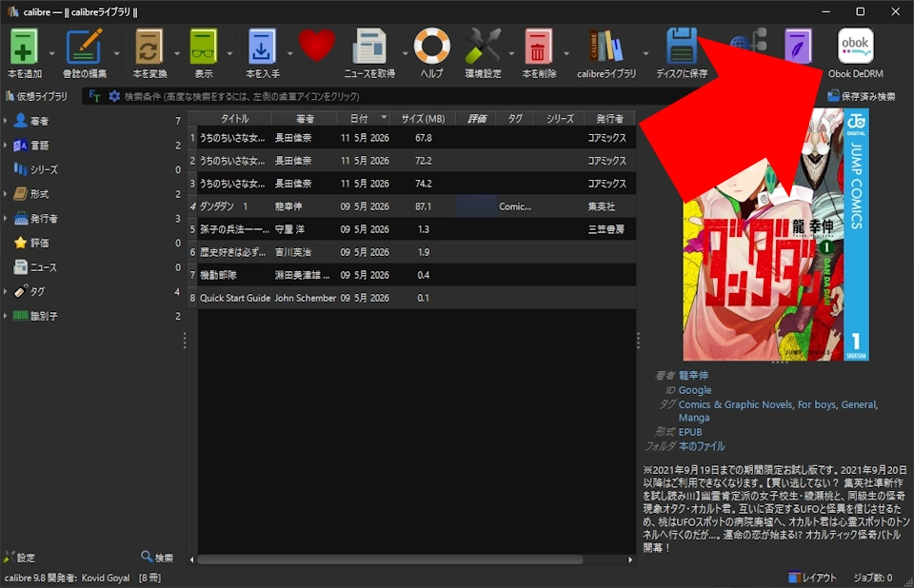Open Virtual library (仮想ライブラリ) button
914x588 pixels.
pyautogui.click(x=36, y=96)
